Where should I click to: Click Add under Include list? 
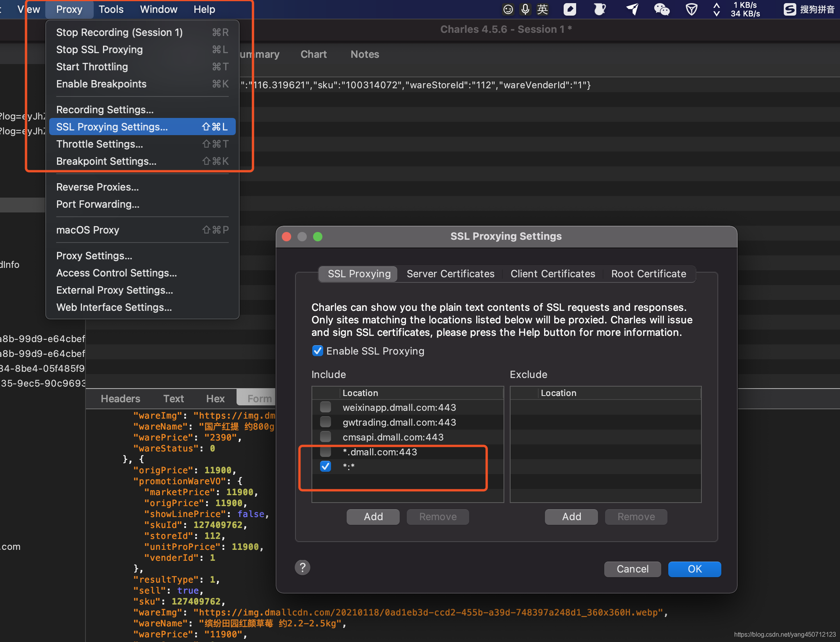pos(373,517)
